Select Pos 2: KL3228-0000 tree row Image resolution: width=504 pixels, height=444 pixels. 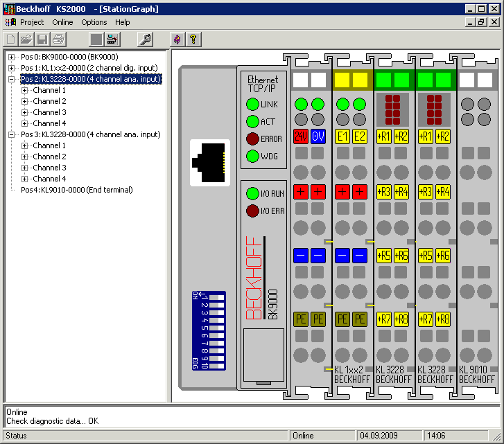coord(91,79)
